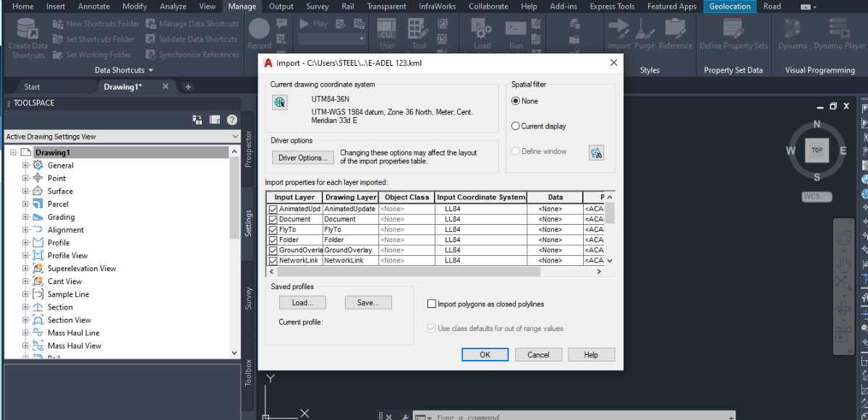Click the Surface icon in settings tree

(x=38, y=191)
